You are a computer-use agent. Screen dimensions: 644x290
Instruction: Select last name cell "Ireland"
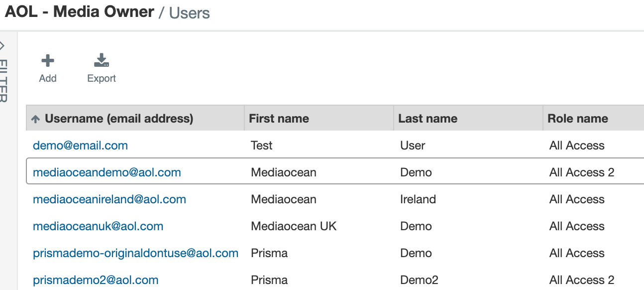pyautogui.click(x=418, y=199)
